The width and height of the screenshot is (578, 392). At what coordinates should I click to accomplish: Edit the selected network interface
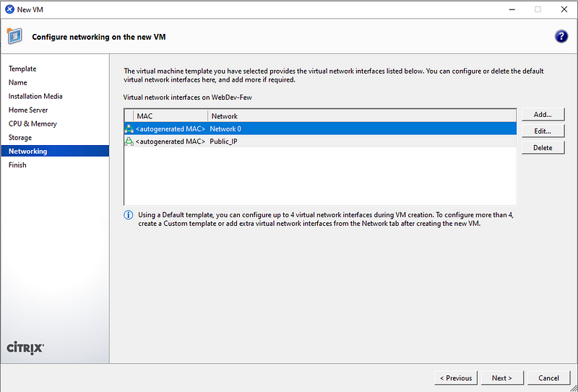coord(543,131)
